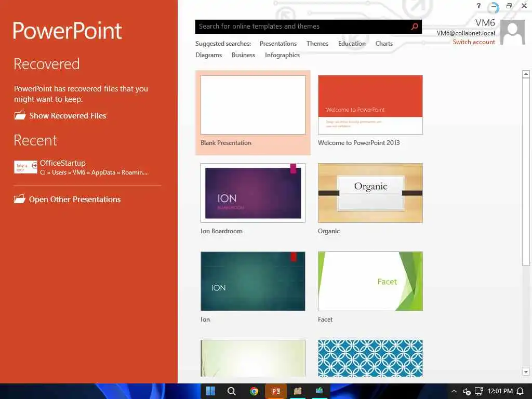
Task: Choose the blue circles pattern template
Action: tap(370, 358)
